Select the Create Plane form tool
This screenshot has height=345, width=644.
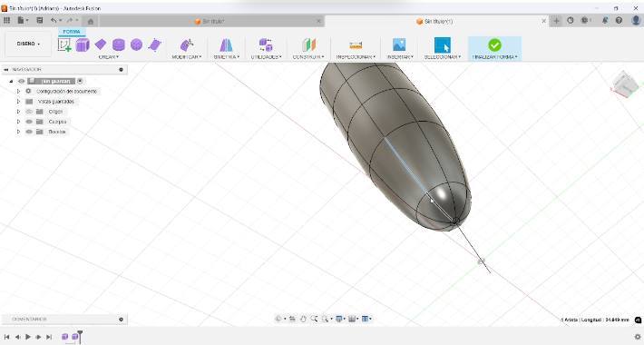(100, 44)
